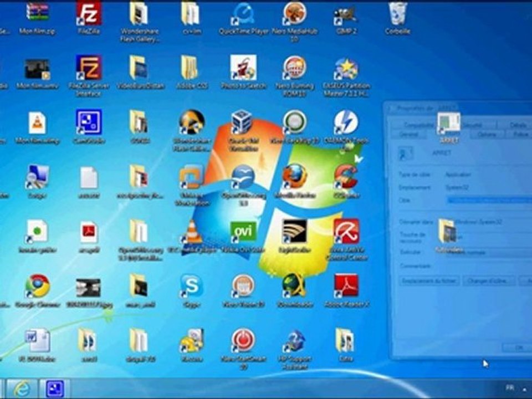
Task: Confirm the properties dialog with OK
Action: [x=518, y=348]
